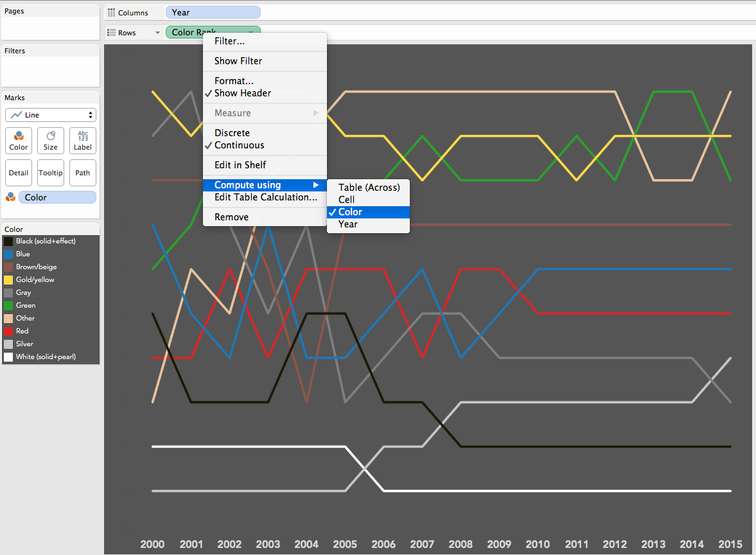The height and width of the screenshot is (555, 756).
Task: Click the Detail button on Marks card
Action: click(19, 173)
